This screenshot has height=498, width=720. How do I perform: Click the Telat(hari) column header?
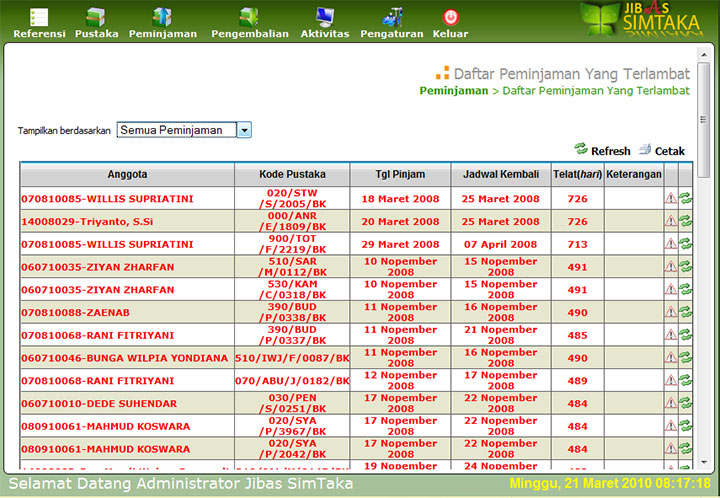tap(578, 174)
